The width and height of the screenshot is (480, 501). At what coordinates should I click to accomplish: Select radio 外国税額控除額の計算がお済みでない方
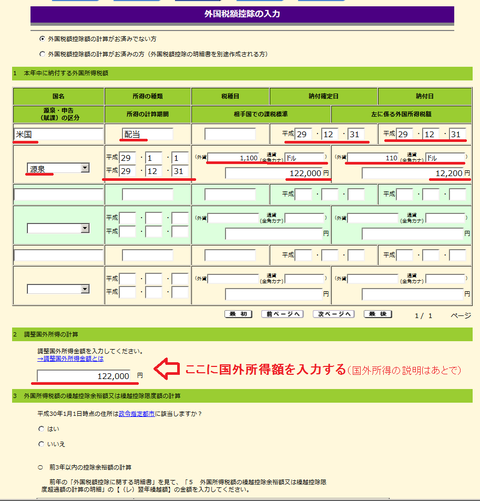42,39
